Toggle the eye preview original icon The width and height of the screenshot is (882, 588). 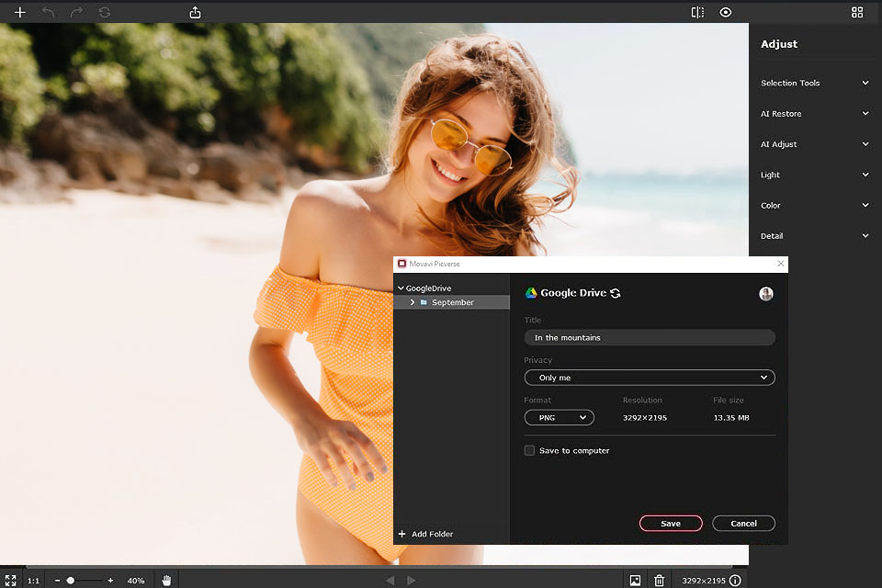coord(726,12)
